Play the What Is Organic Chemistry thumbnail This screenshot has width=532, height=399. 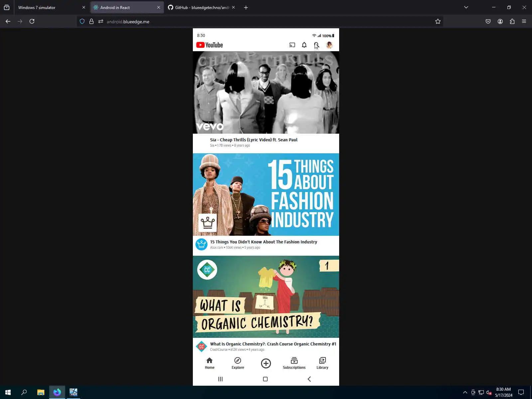pyautogui.click(x=266, y=297)
